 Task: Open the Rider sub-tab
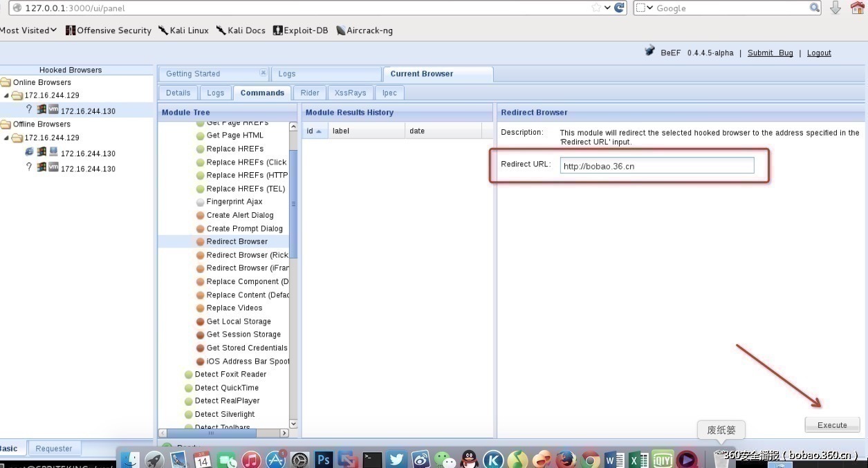point(310,93)
